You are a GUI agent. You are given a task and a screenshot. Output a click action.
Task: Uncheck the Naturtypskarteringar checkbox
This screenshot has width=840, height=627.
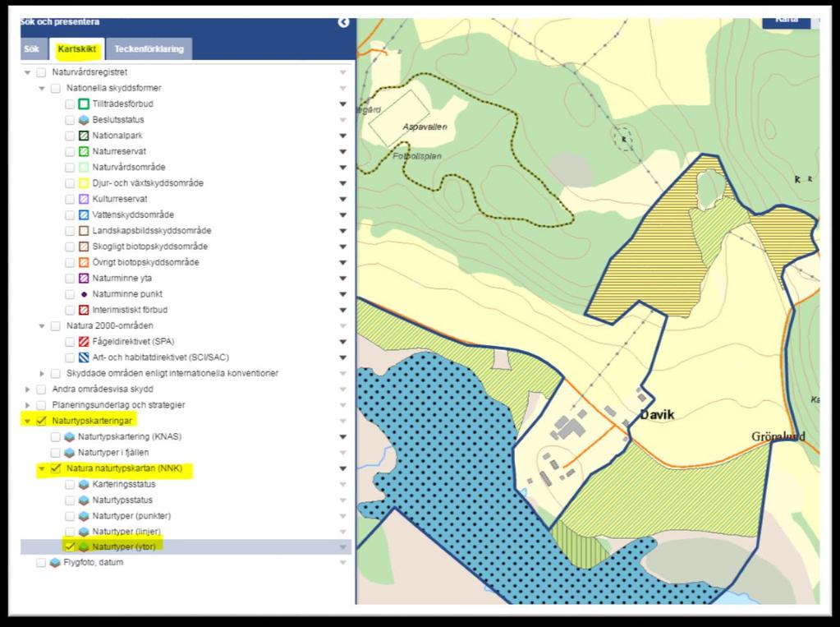click(x=41, y=421)
